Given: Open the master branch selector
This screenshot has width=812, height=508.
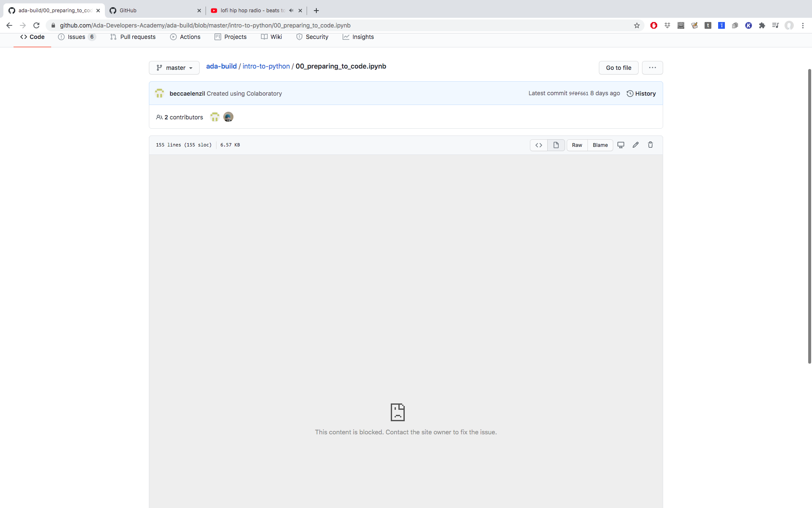Looking at the screenshot, I should [x=174, y=68].
